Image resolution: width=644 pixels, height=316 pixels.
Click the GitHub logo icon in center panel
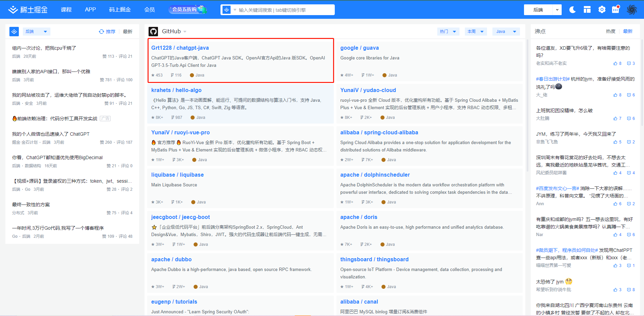pyautogui.click(x=153, y=32)
